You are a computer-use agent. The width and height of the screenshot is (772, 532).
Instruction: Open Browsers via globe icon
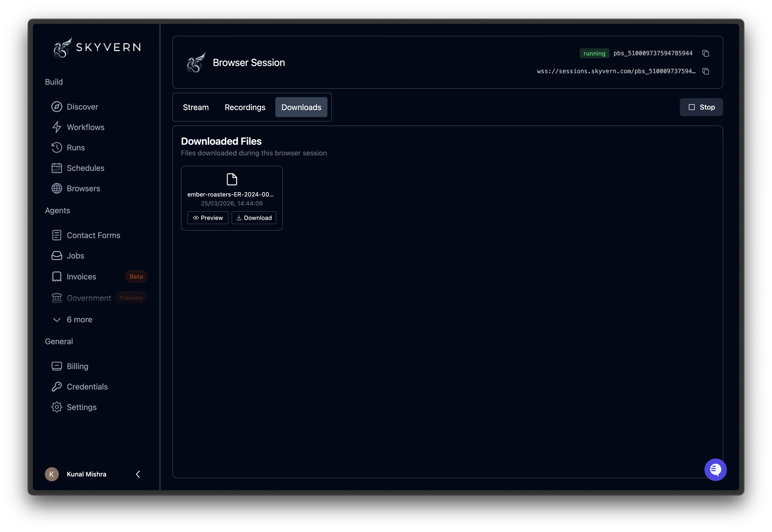coord(57,188)
